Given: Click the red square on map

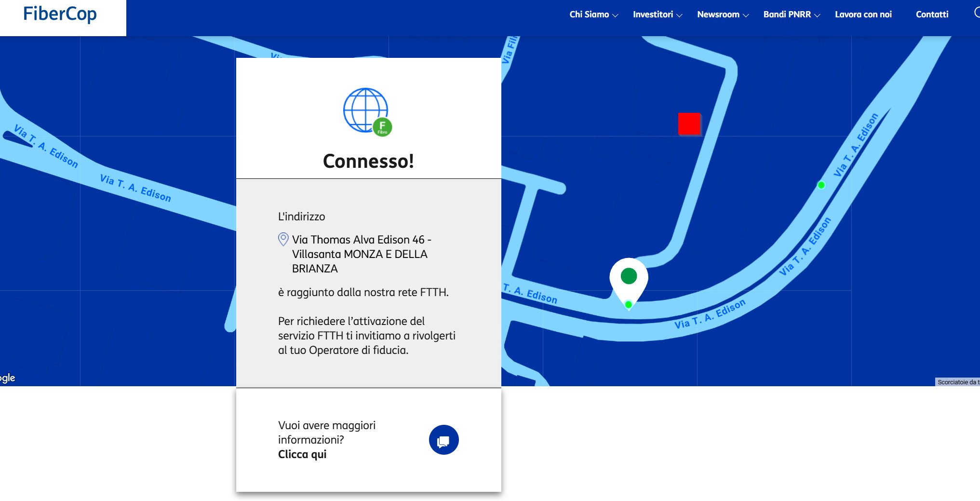Looking at the screenshot, I should click(x=689, y=124).
